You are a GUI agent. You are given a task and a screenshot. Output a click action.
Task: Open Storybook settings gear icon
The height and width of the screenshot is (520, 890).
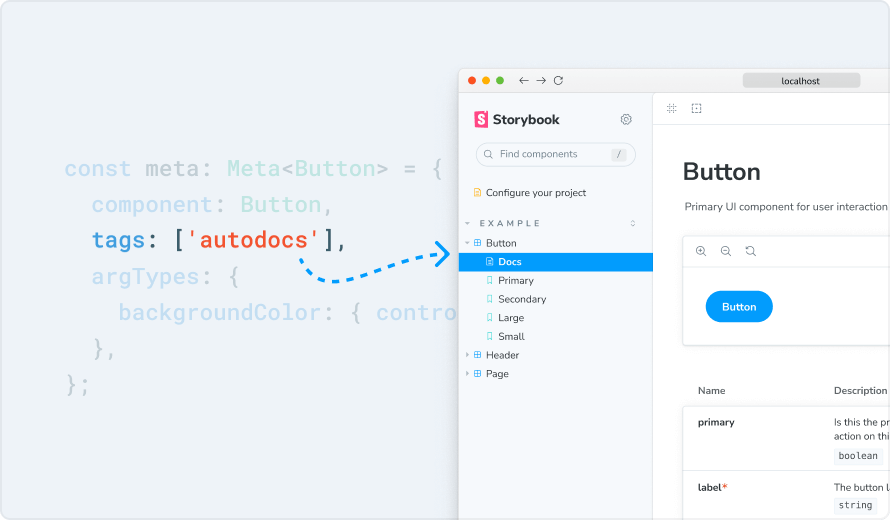tap(626, 119)
